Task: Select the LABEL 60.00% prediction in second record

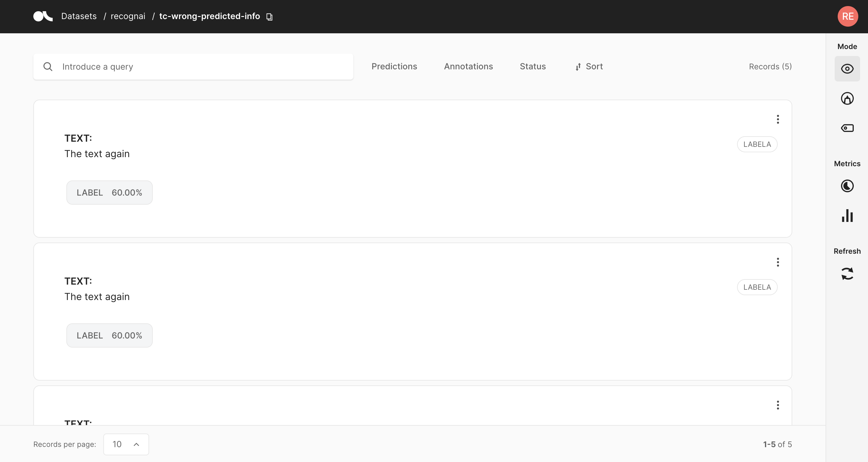Action: (x=109, y=335)
